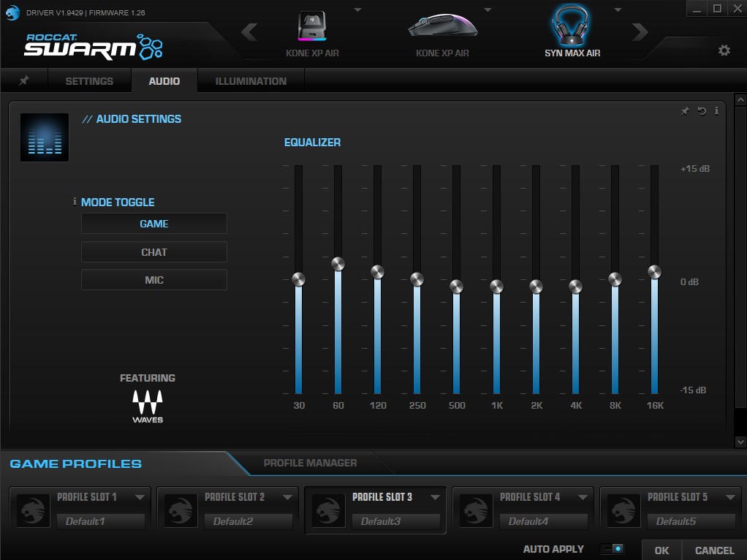The height and width of the screenshot is (560, 747).
Task: Select CHAT mode
Action: coord(154,251)
